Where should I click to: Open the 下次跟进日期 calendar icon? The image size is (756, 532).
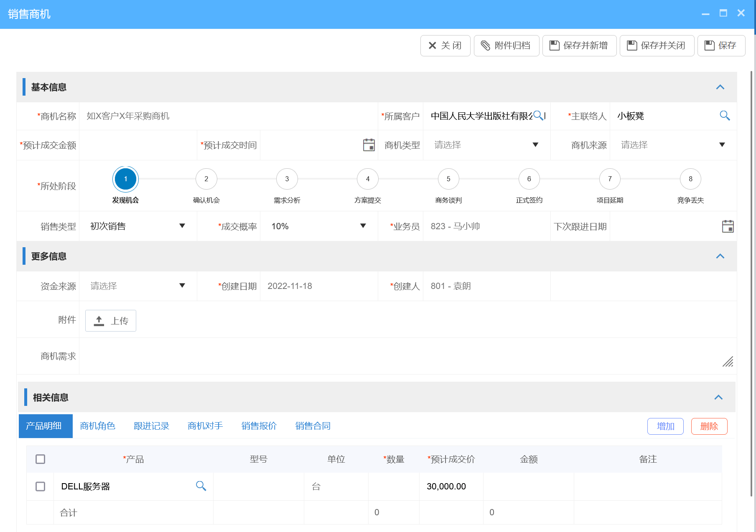tap(728, 226)
